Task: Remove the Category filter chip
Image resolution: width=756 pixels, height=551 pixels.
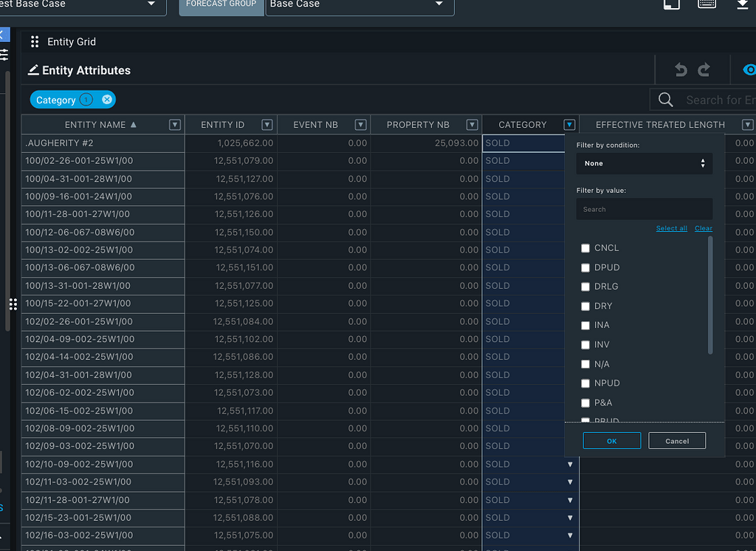Action: (107, 100)
